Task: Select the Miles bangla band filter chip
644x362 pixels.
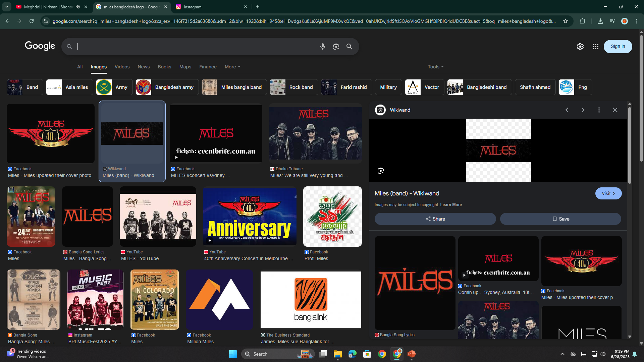Action: (234, 87)
